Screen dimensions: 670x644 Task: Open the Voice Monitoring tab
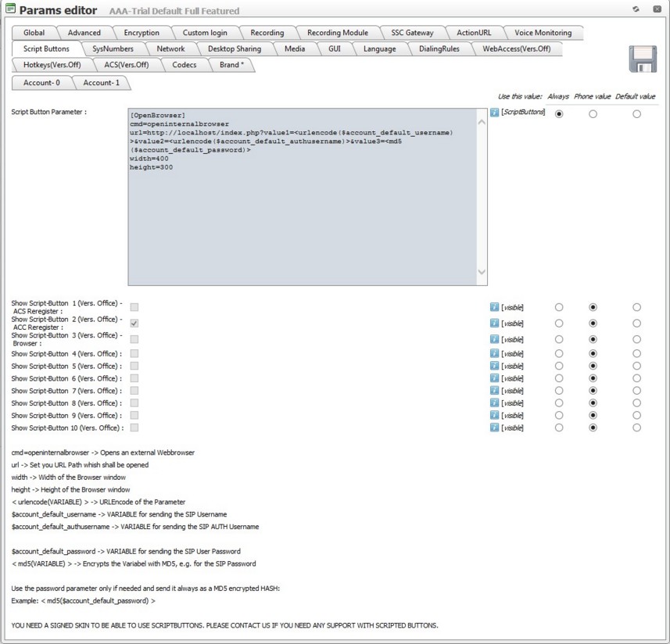click(543, 33)
